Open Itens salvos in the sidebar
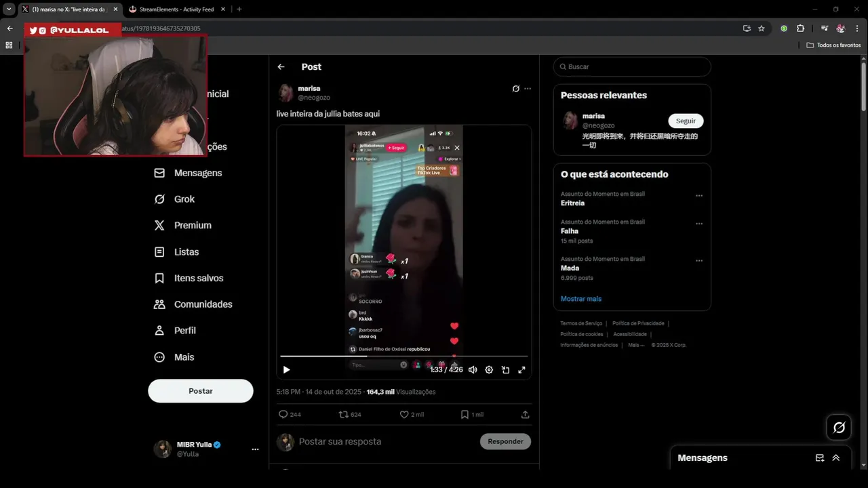868x488 pixels. [189, 278]
